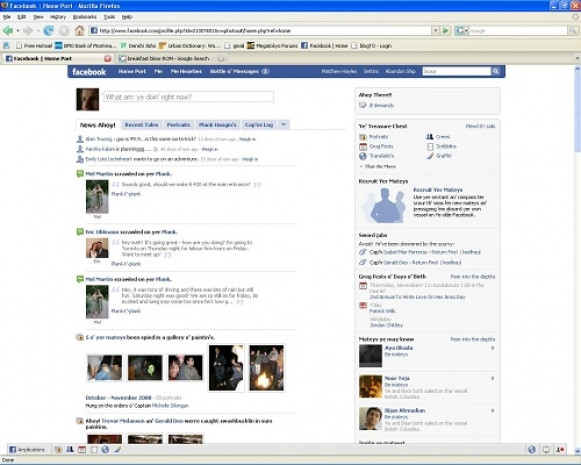Open the dropdown arrow after Cap'ns Log tab
The height and width of the screenshot is (465, 581).
coord(283,125)
